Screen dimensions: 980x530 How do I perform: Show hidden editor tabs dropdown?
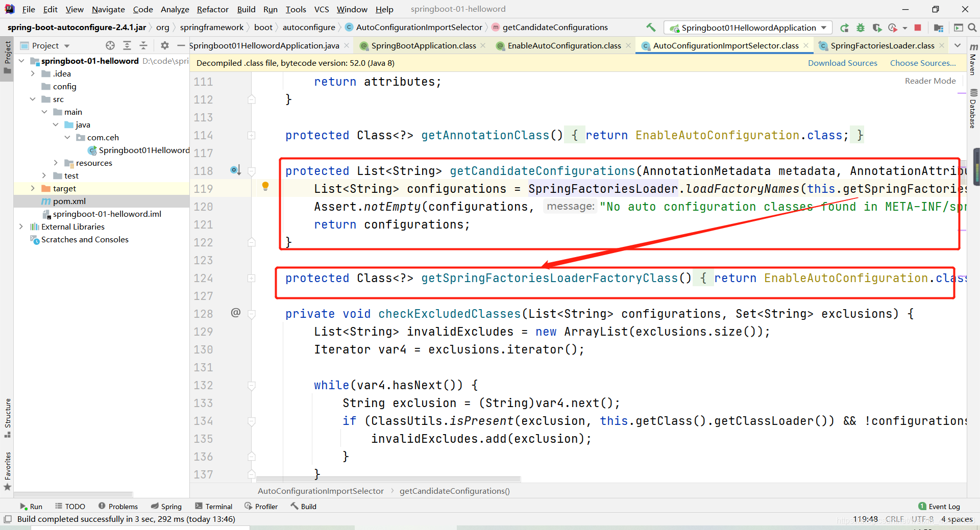[958, 45]
